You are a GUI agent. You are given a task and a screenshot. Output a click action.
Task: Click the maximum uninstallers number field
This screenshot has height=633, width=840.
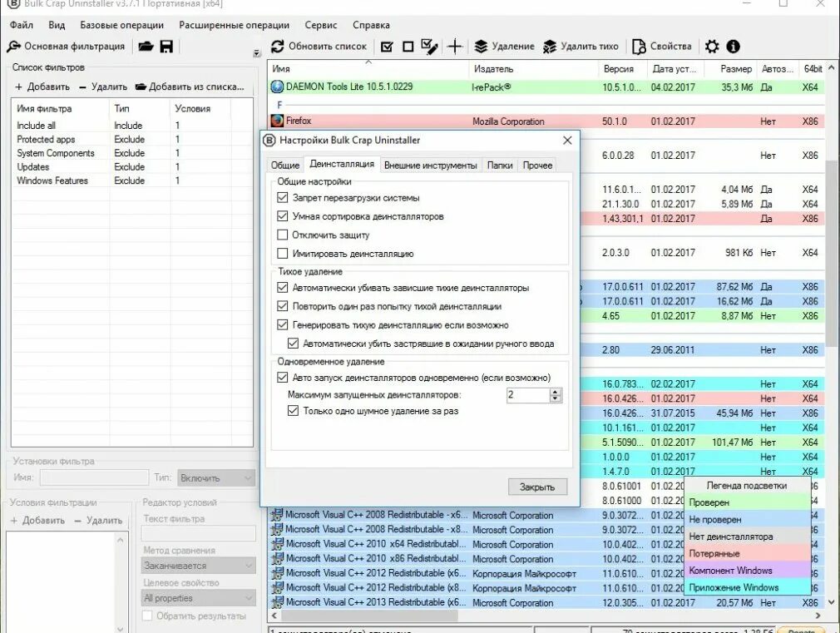point(527,396)
